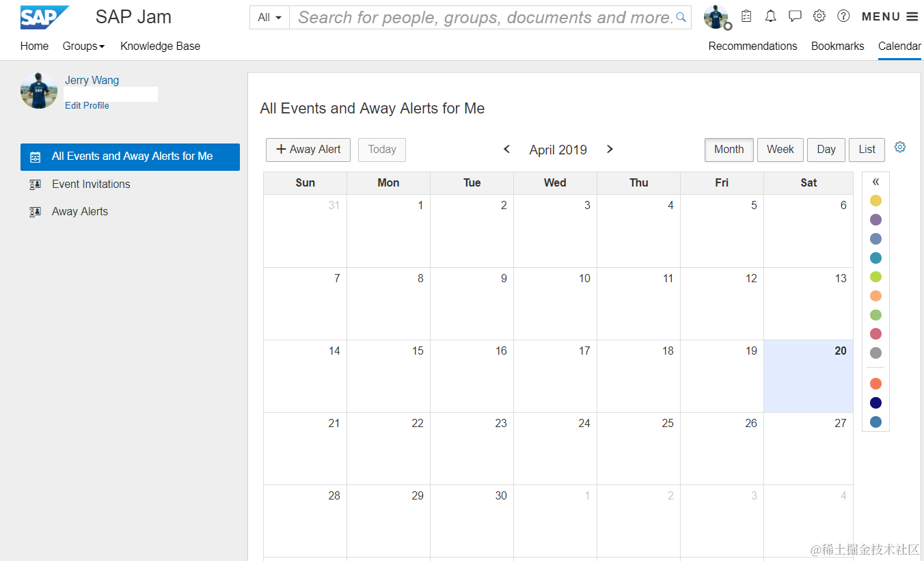Open the settings gear in header
The image size is (924, 561).
[x=819, y=16]
